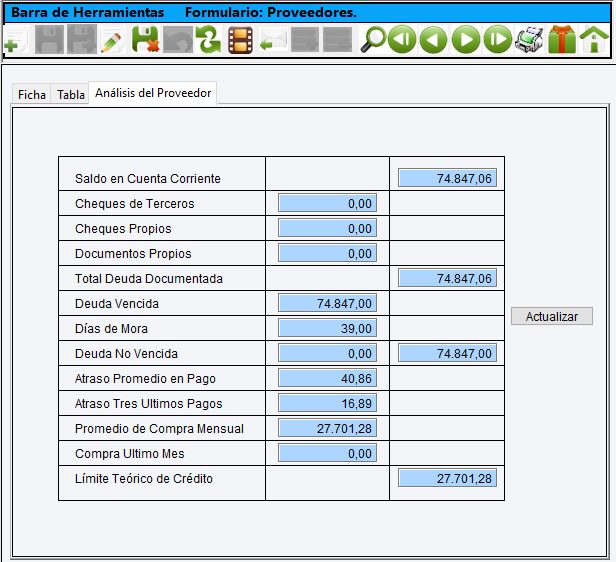The height and width of the screenshot is (562, 616).
Task: Click the pencil edit record icon
Action: [x=112, y=41]
